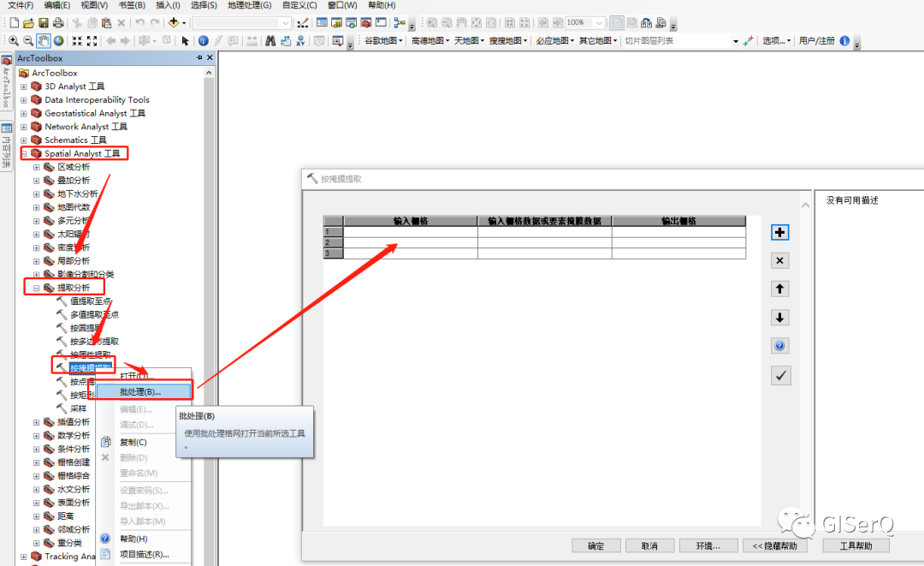924x566 pixels.
Task: Open the 谷歌地图 dropdown
Action: coord(383,41)
